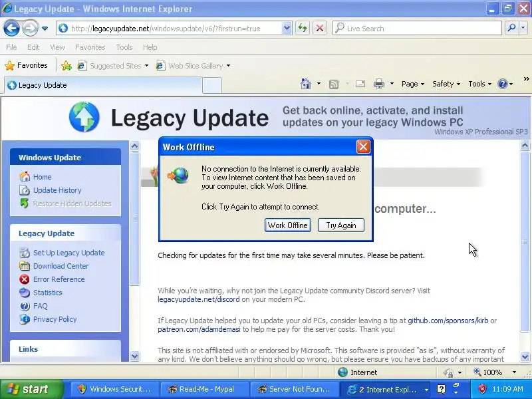Click the Read Mail envelope icon
Screen dimensions: 532x399
pyautogui.click(x=360, y=84)
